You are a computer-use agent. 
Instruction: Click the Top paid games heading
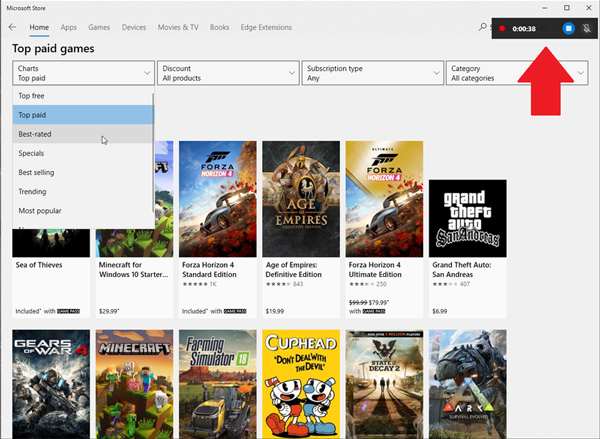[53, 49]
